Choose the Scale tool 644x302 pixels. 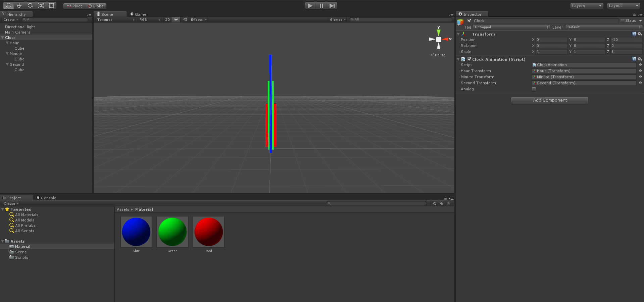pos(41,5)
